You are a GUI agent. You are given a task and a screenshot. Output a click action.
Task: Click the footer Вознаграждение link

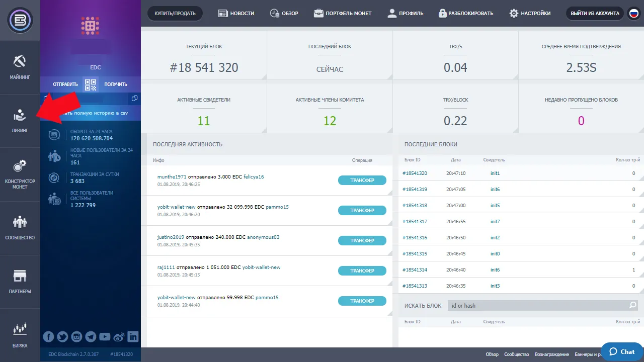point(552,354)
